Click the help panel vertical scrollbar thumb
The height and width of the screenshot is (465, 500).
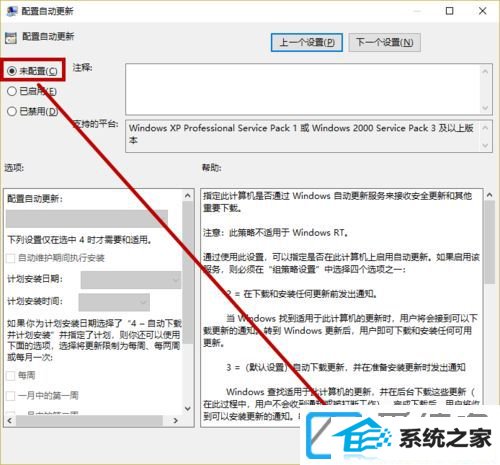(489, 242)
